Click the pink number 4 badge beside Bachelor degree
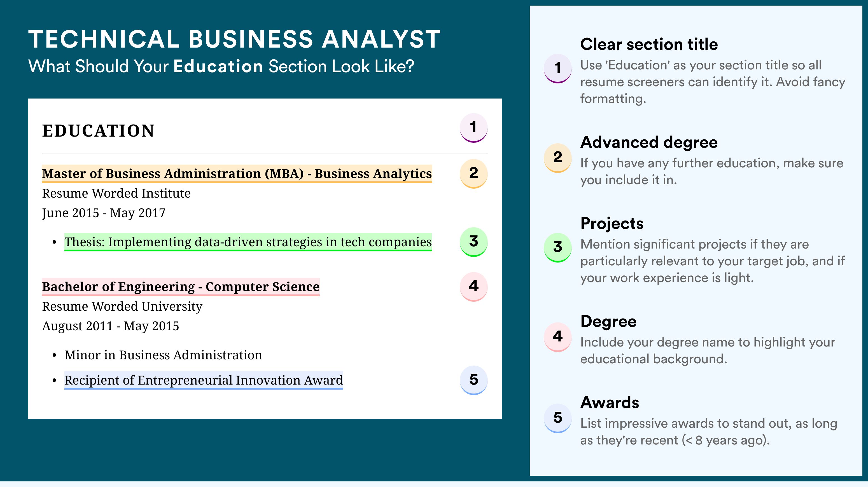 (x=473, y=287)
